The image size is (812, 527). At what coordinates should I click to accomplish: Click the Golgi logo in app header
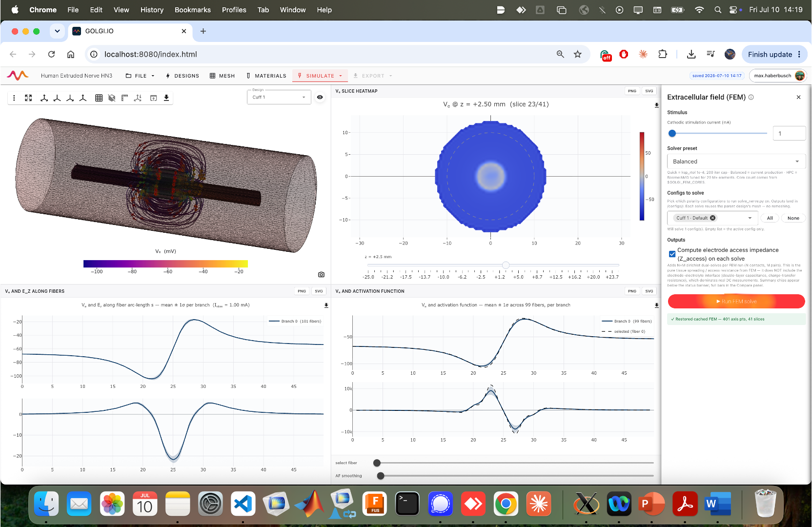[x=18, y=76]
